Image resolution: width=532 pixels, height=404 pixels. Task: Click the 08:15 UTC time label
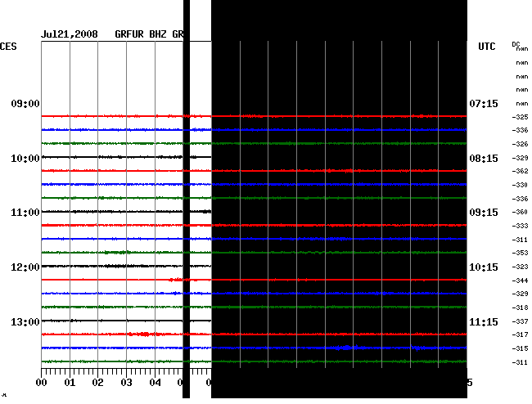pyautogui.click(x=484, y=159)
